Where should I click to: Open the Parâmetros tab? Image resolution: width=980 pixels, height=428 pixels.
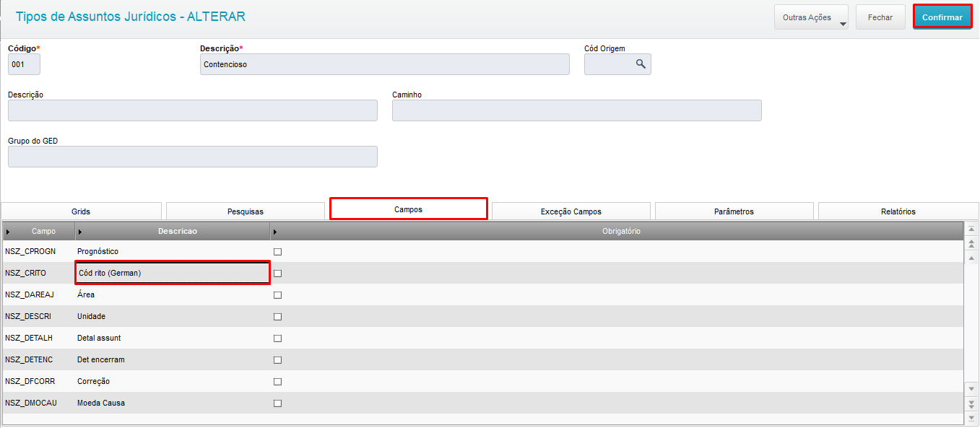[x=734, y=211]
